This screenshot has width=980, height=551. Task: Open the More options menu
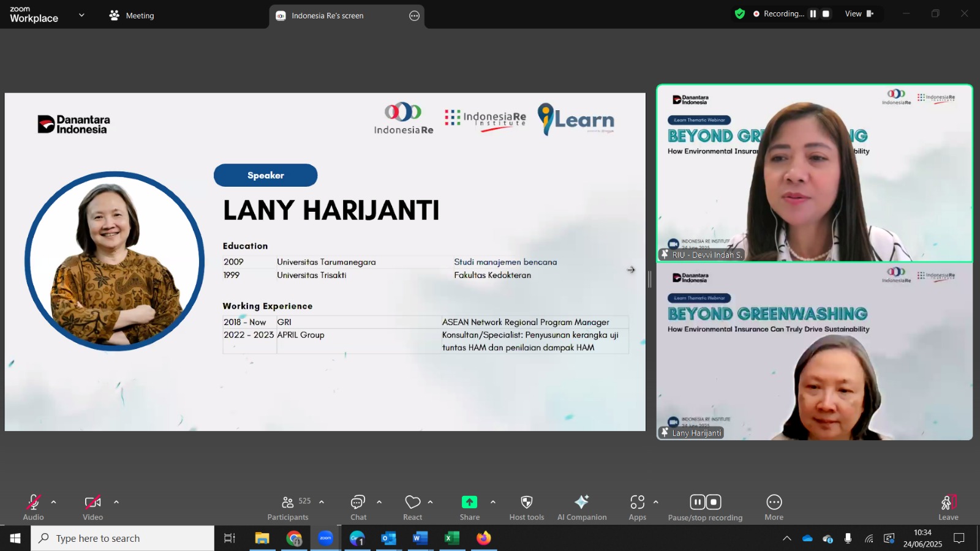pyautogui.click(x=774, y=508)
